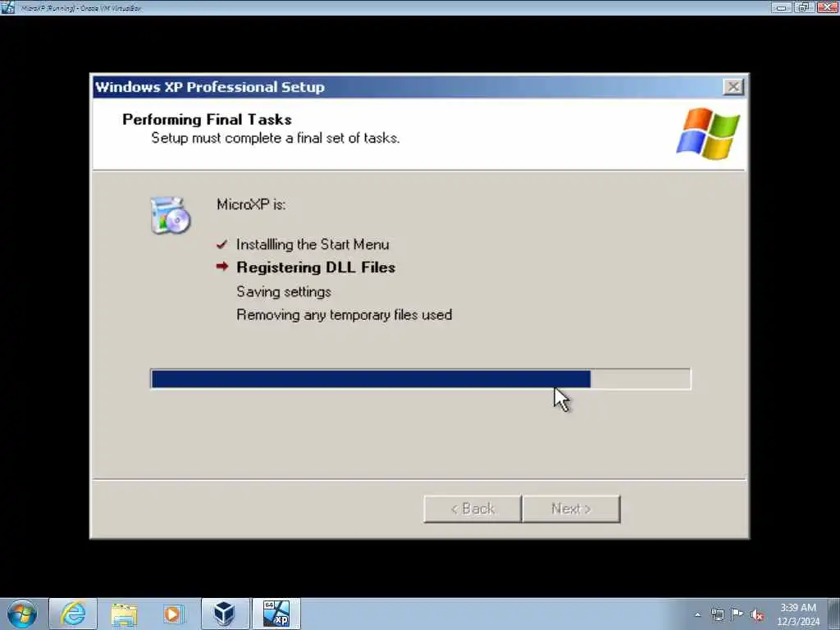Restore down the VirtualBox window

pos(804,7)
